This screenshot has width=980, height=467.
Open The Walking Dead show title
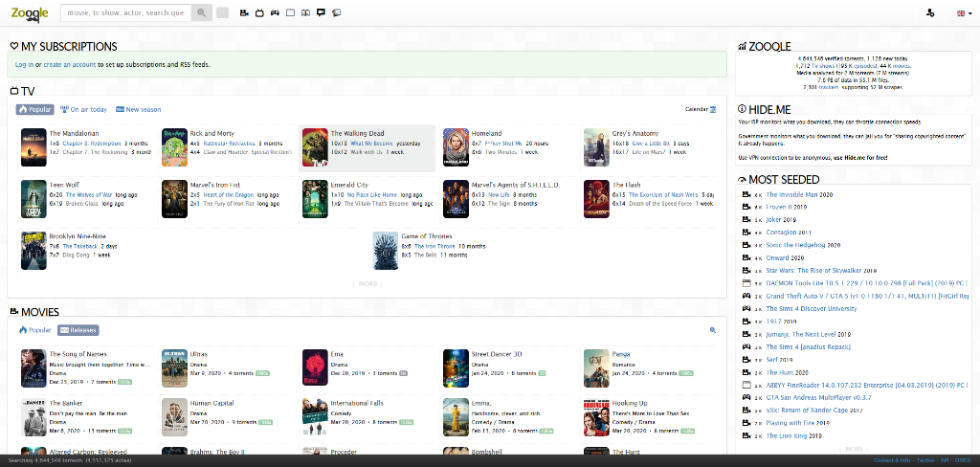coord(358,133)
